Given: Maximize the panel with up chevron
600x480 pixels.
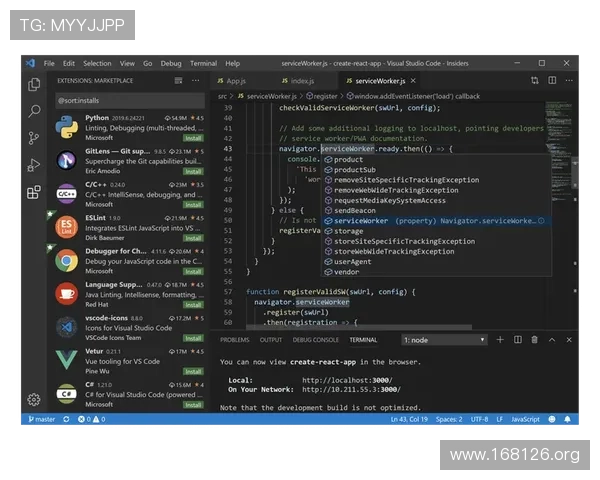Looking at the screenshot, I should pos(552,340).
